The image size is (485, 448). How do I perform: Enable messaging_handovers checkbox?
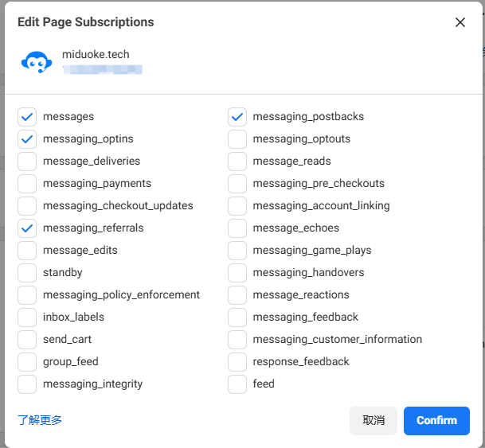[x=237, y=273]
